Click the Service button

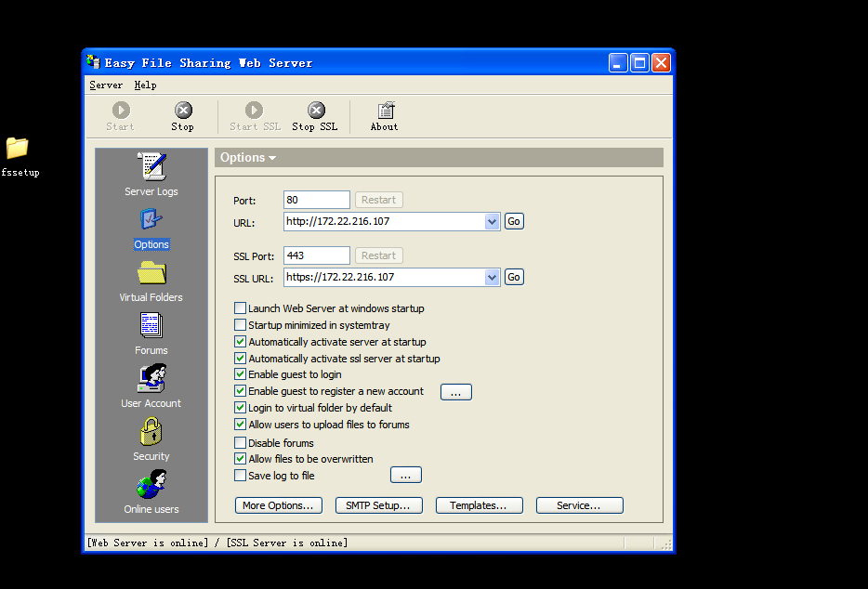pos(580,505)
